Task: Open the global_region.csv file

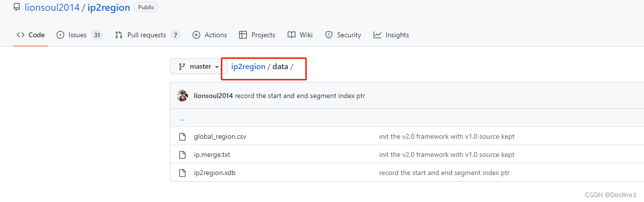Action: [220, 136]
